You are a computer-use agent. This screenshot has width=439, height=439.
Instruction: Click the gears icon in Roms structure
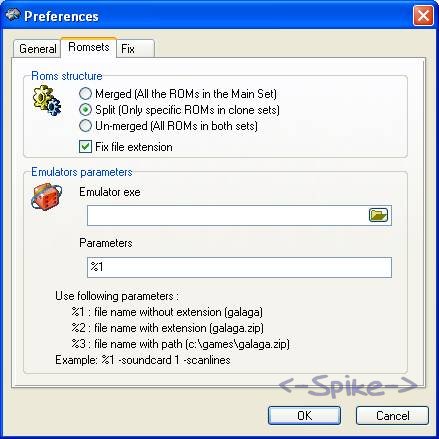47,100
